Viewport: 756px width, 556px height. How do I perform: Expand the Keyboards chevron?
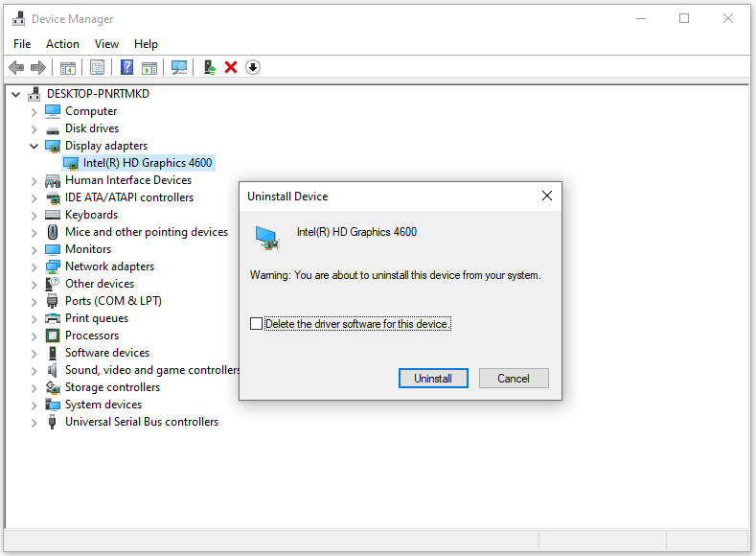click(34, 216)
